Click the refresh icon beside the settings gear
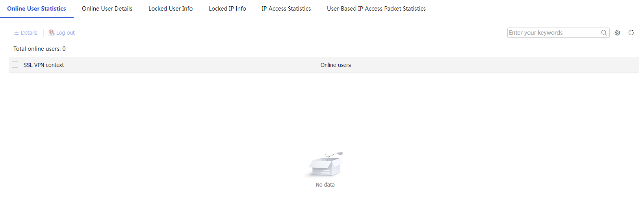This screenshot has width=644, height=213. pos(631,33)
